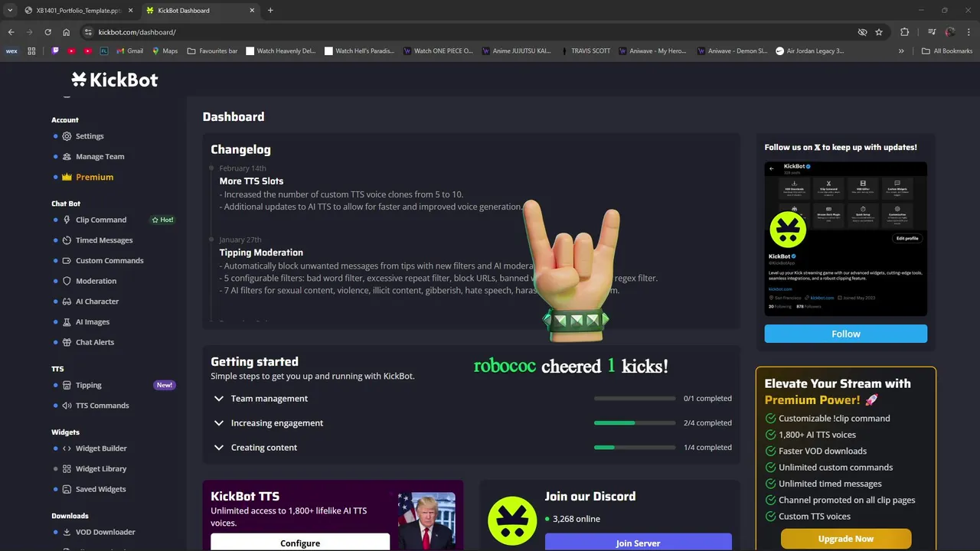Image resolution: width=980 pixels, height=551 pixels.
Task: Open Maps bookmark
Action: pyautogui.click(x=165, y=51)
